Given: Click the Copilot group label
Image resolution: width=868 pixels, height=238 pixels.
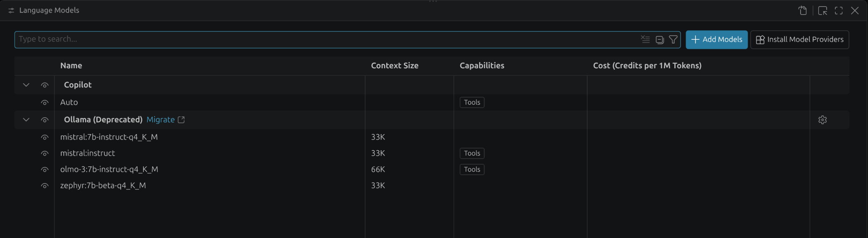Looking at the screenshot, I should (78, 85).
